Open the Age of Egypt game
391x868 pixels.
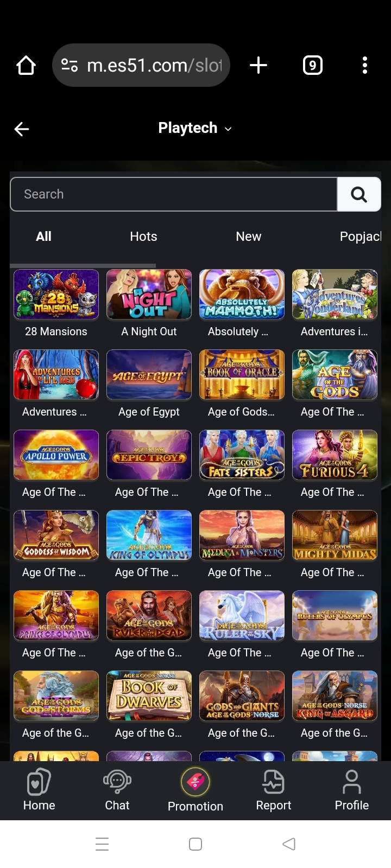[x=149, y=374]
